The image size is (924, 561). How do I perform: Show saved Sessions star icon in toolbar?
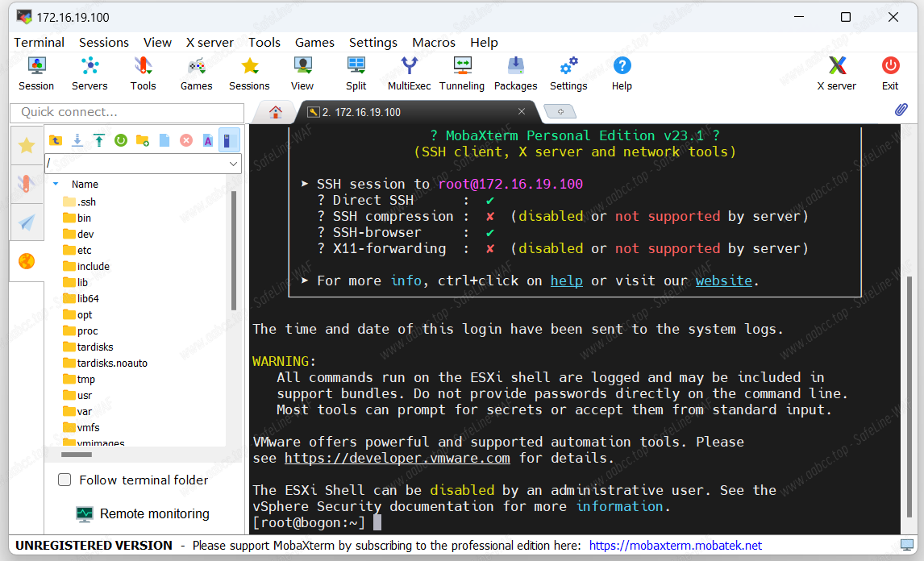(249, 73)
